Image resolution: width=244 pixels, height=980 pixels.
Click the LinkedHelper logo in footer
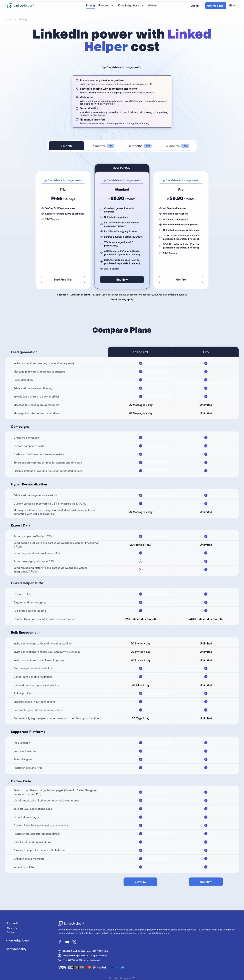[x=71, y=923]
